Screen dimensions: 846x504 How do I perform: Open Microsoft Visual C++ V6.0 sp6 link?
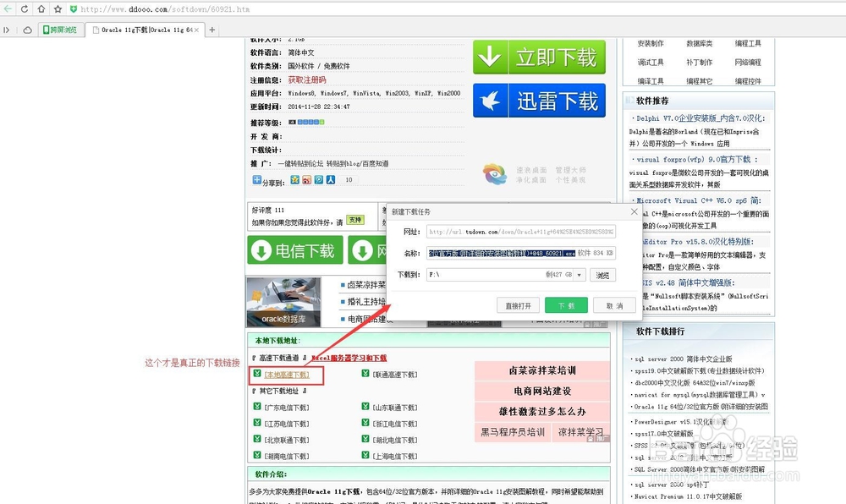(x=699, y=200)
